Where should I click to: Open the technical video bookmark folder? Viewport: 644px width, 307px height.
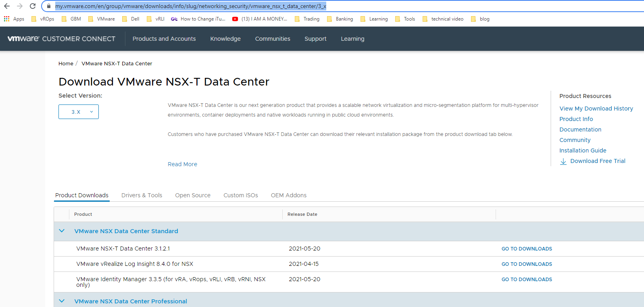coord(443,19)
